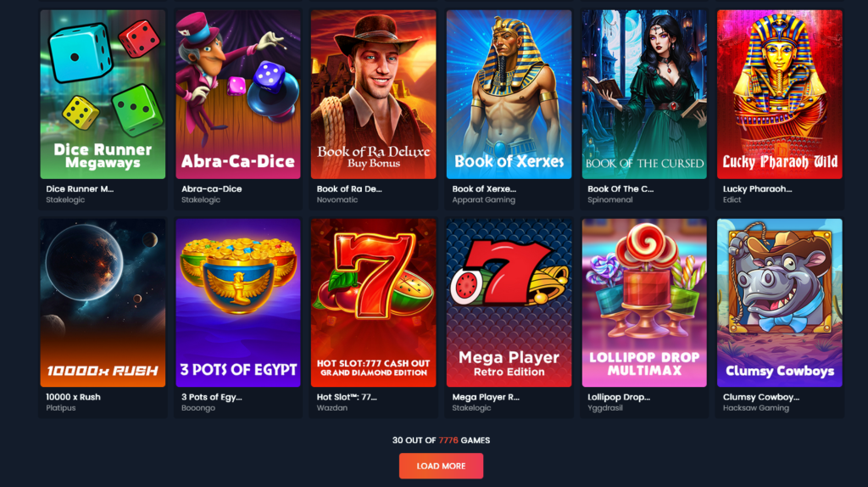Launch the Abra-Ca-Dice game tile
Viewport: 868px width, 487px height.
(238, 94)
